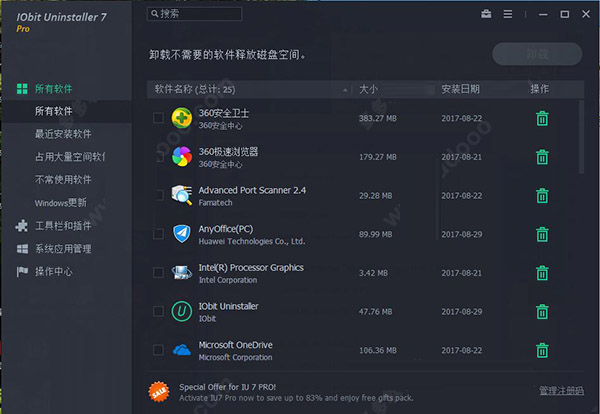The width and height of the screenshot is (600, 414).
Task: Click Intel Processor Graphics app icon
Action: tap(181, 272)
